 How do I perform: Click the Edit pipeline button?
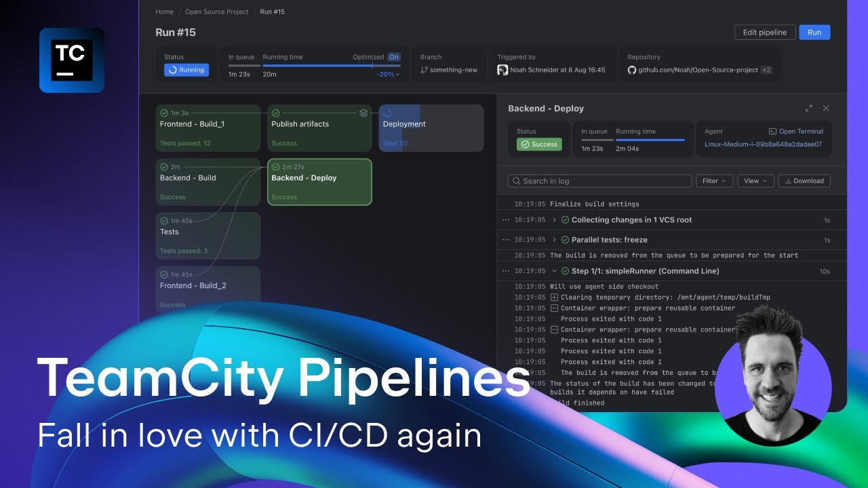coord(765,33)
